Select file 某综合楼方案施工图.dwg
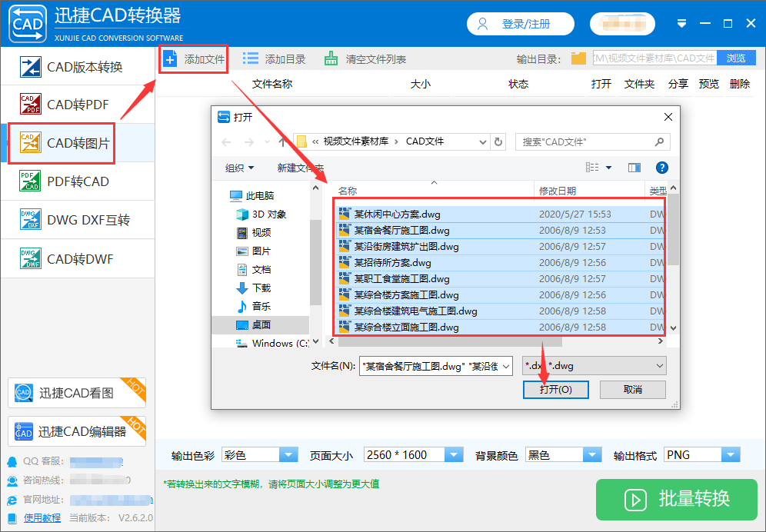Image resolution: width=766 pixels, height=532 pixels. (x=500, y=294)
